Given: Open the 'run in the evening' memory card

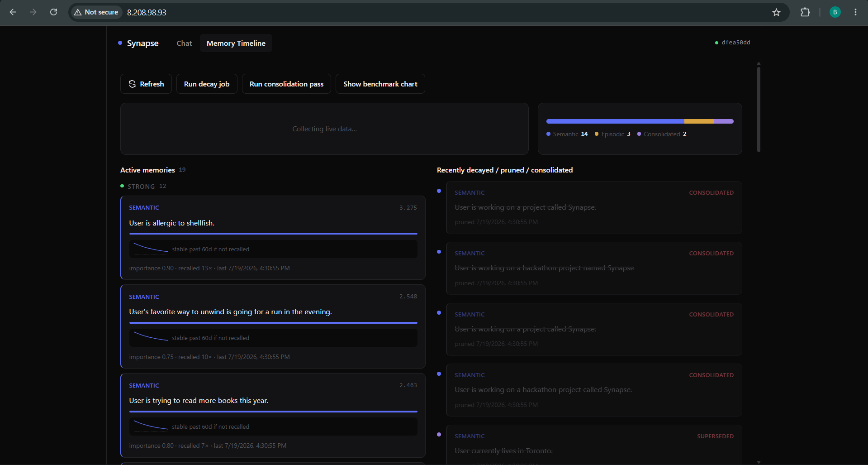Looking at the screenshot, I should click(273, 326).
